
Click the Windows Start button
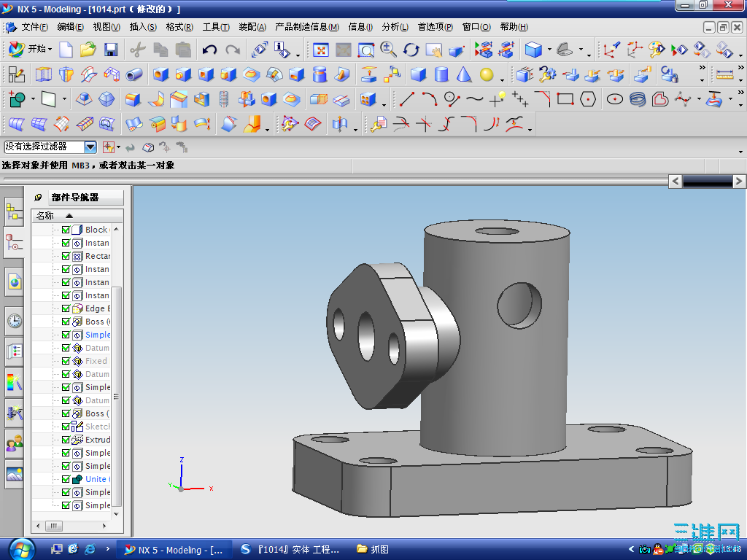coord(23,549)
